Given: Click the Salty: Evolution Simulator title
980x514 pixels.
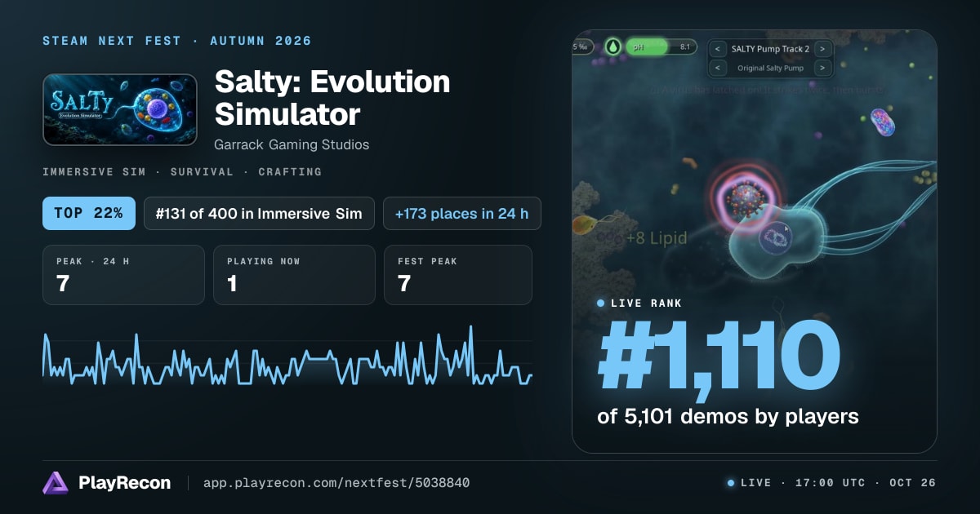Looking at the screenshot, I should [x=332, y=98].
